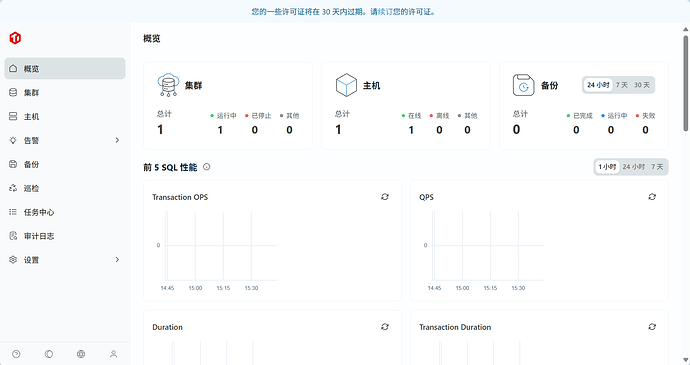Screen dimensions: 690x365
Task: Click the gear icon beside 设置
Action: point(13,260)
